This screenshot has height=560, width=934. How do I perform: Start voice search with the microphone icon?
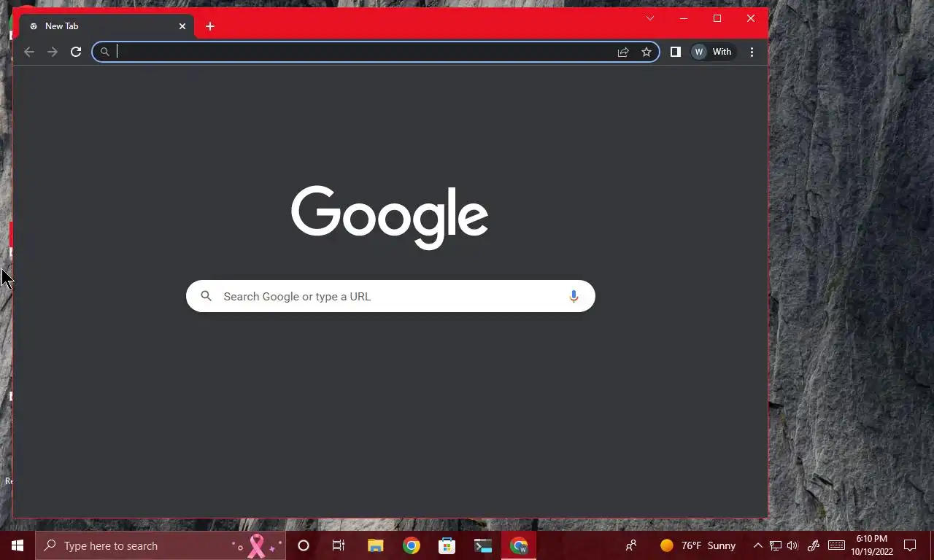point(574,296)
